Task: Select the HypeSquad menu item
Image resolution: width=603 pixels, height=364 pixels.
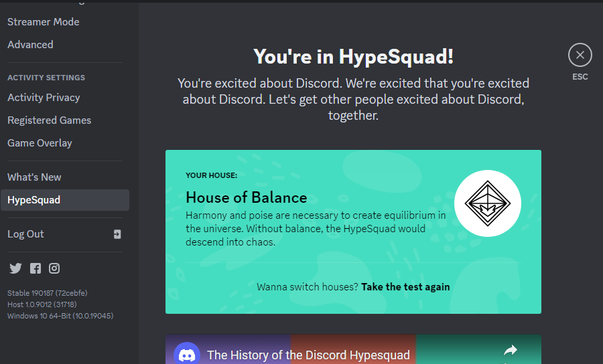Action: click(x=64, y=199)
